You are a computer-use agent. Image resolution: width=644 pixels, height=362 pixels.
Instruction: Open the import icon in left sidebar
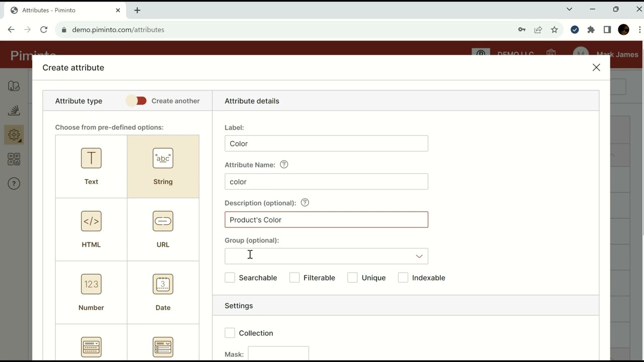(14, 110)
